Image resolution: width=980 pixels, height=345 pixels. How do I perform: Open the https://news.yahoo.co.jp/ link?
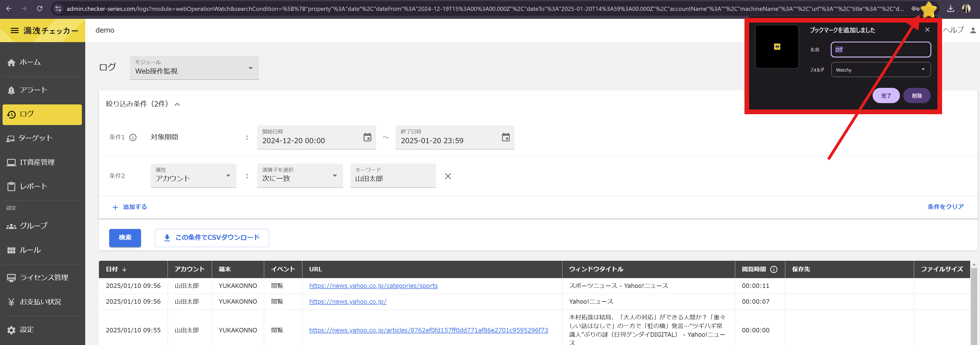[348, 301]
